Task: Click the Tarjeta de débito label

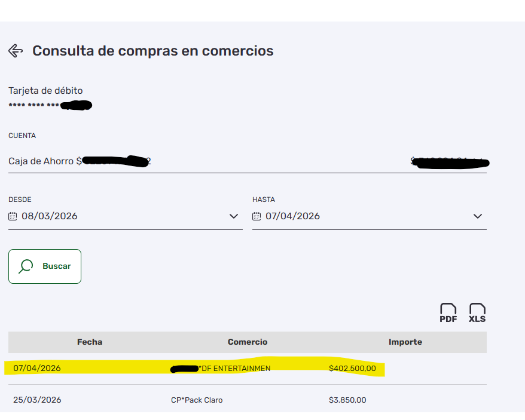Action: (45, 91)
